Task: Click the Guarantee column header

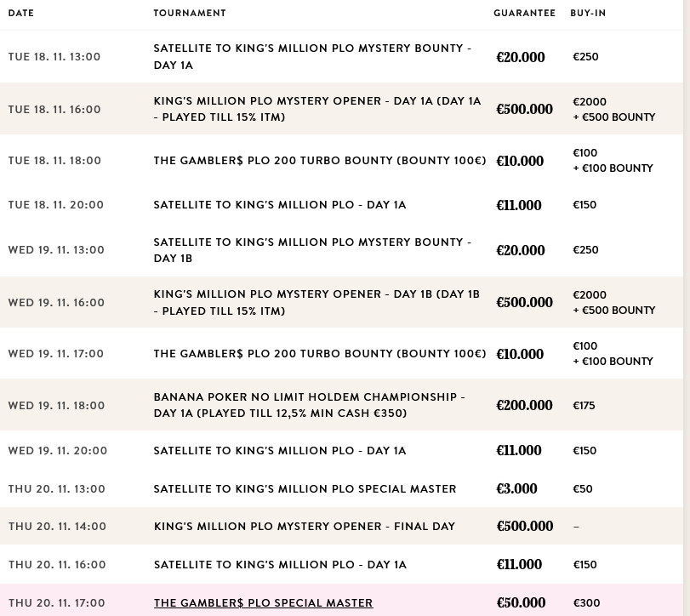Action: coord(524,14)
